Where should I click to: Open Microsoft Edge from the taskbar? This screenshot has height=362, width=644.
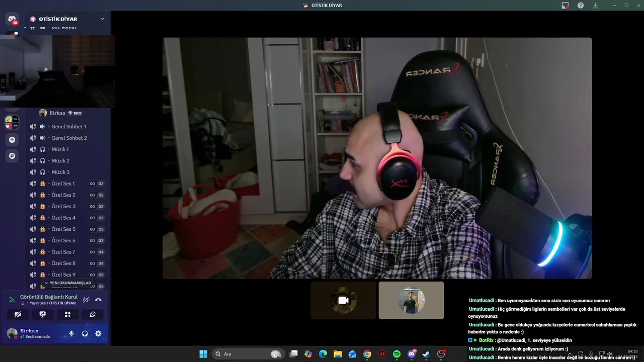tap(323, 354)
